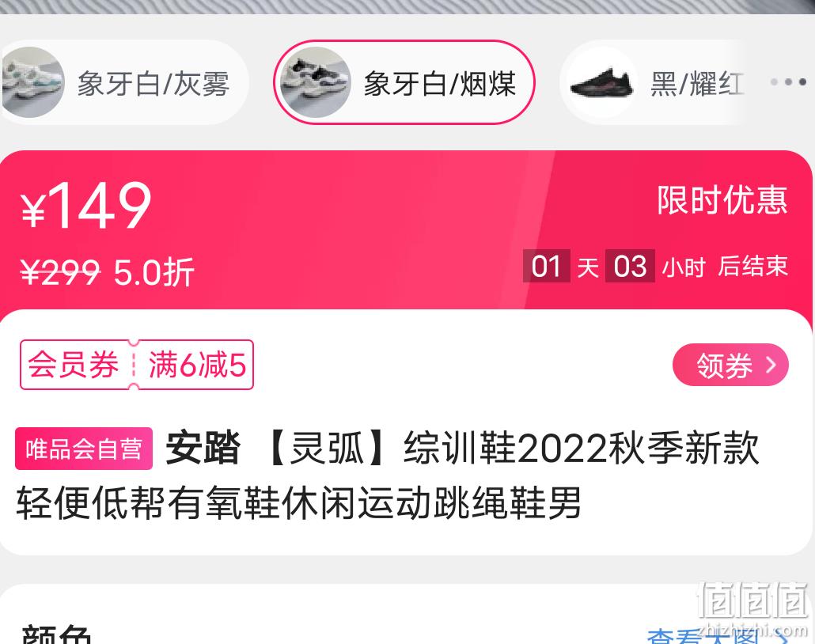Screen dimensions: 815x644
Task: Tap the black shoe thumbnail image
Action: pos(602,82)
